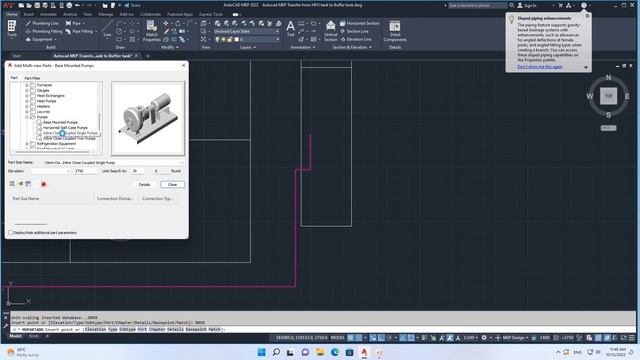Click the Rotate tool in Modify panel
This screenshot has width=640, height=360.
coord(178,23)
